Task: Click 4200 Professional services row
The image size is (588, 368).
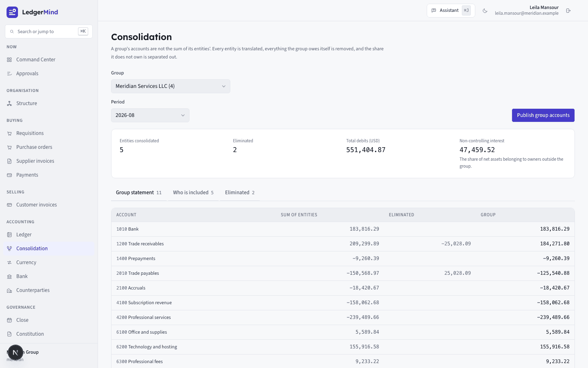Action: (343, 317)
